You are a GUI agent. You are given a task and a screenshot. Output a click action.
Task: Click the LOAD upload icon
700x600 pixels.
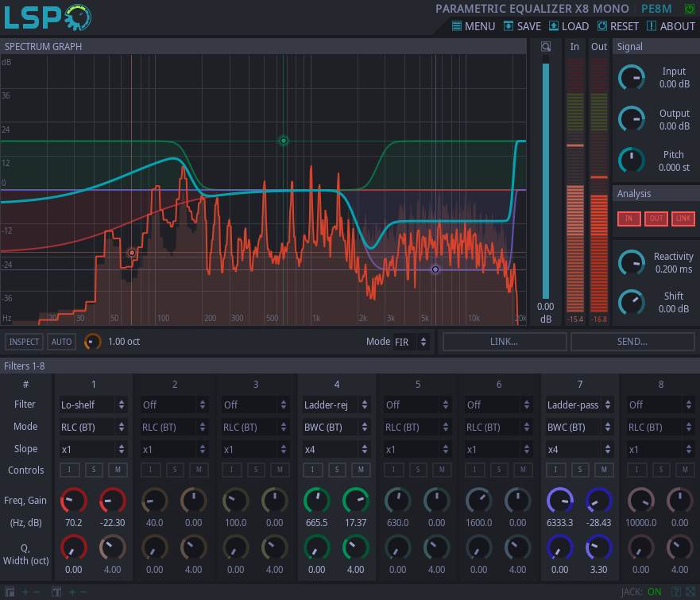click(554, 26)
